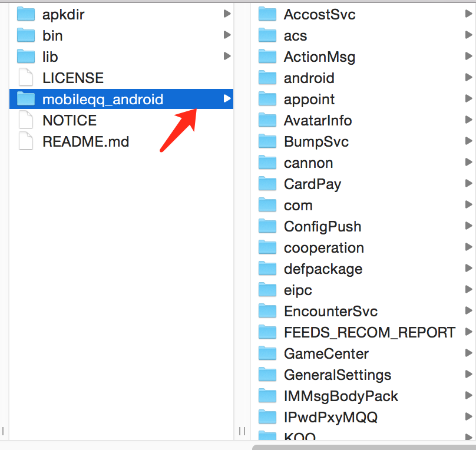Screen dimensions: 476x450
Task: Click the AvatarInfo folder icon
Action: pyautogui.click(x=267, y=120)
